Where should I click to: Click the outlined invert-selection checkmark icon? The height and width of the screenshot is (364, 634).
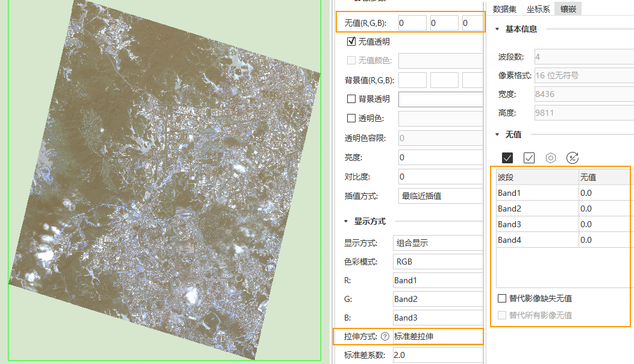[529, 158]
